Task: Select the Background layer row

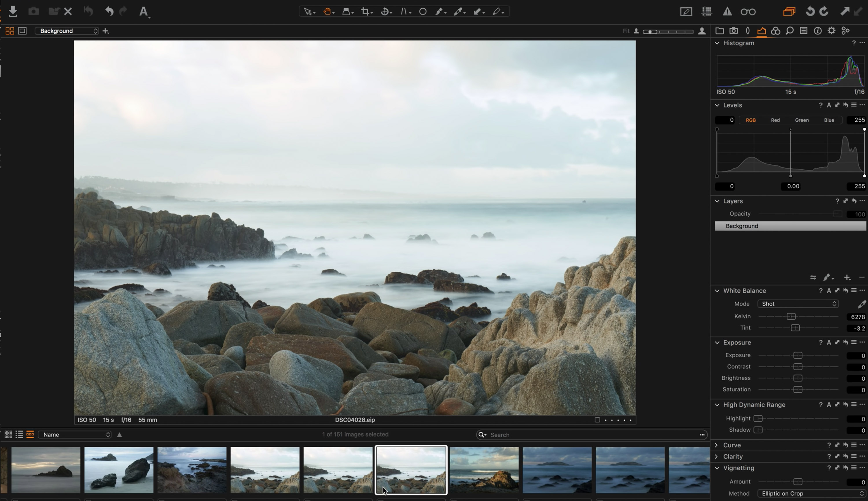Action: click(x=790, y=226)
